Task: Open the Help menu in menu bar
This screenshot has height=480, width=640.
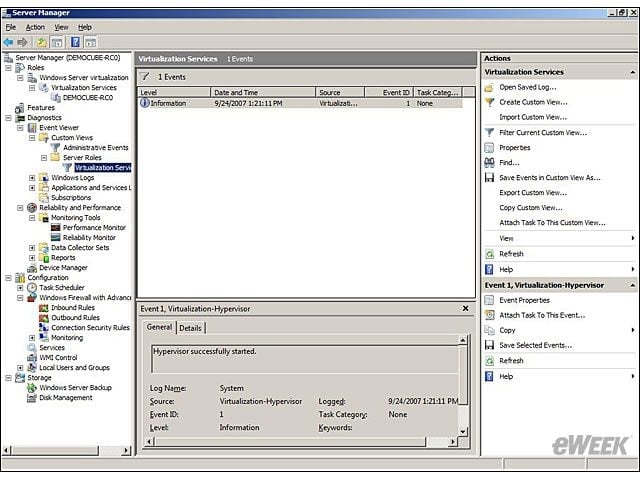Action: [x=85, y=27]
